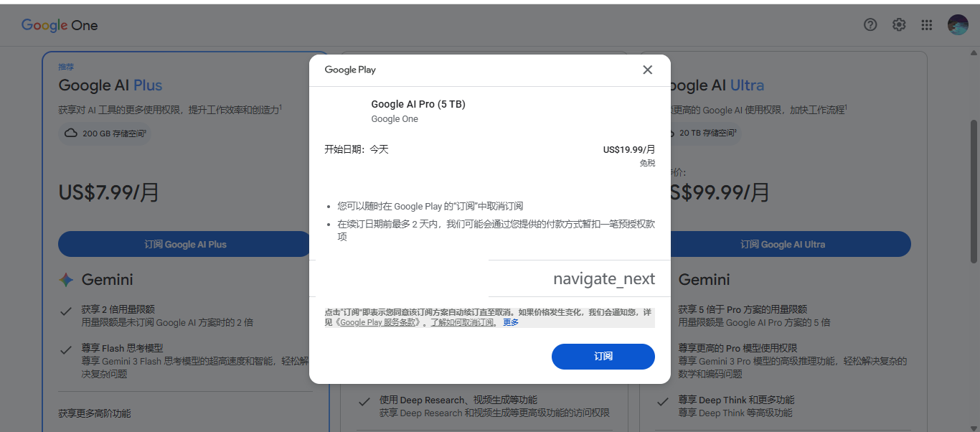Click 尊享更高的 Pro 模型使用权限 text
This screenshot has width=980, height=432.
[738, 348]
